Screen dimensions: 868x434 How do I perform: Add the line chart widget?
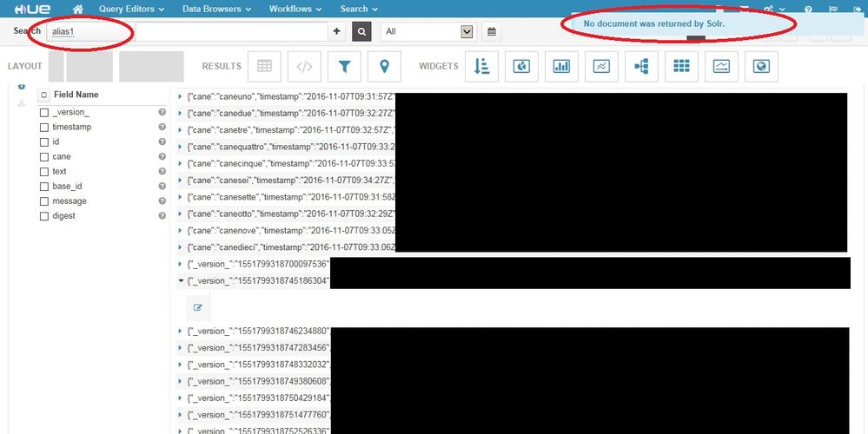601,66
